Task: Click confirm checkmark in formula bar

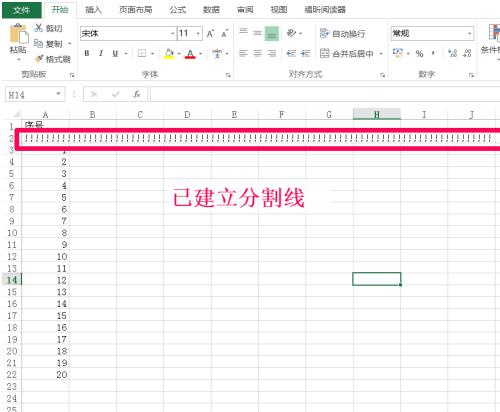Action: click(x=116, y=95)
